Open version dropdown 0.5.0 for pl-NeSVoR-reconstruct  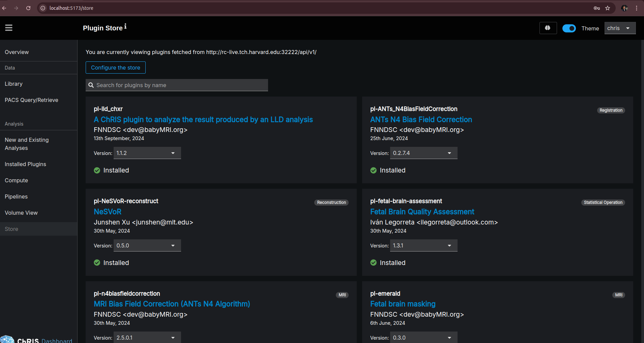147,245
